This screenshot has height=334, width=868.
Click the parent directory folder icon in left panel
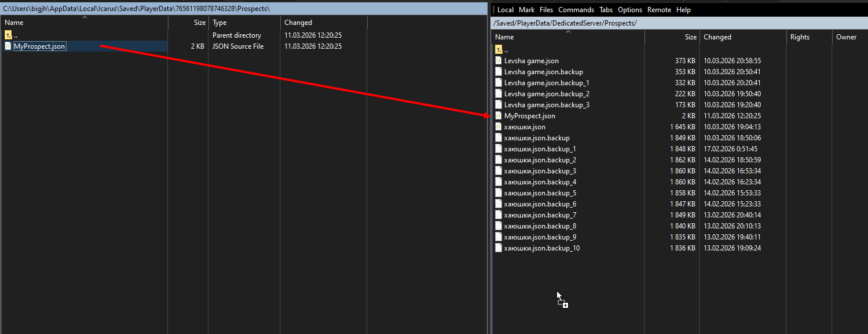[x=8, y=35]
